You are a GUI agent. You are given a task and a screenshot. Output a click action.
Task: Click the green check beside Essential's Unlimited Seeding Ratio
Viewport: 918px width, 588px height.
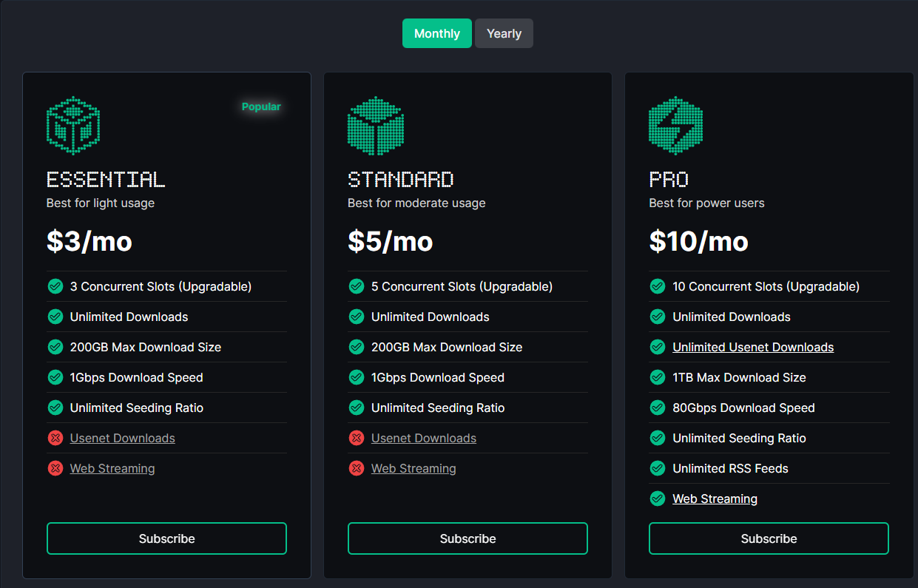pos(55,408)
